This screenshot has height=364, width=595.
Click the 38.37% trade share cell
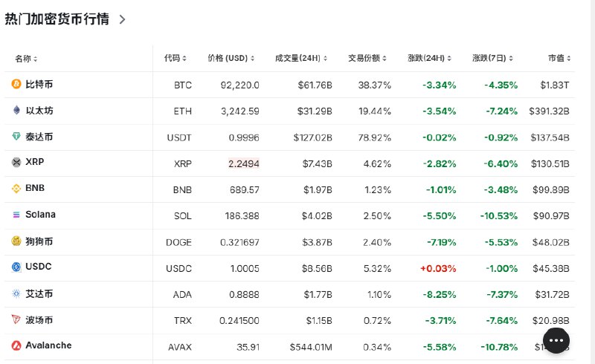point(375,85)
